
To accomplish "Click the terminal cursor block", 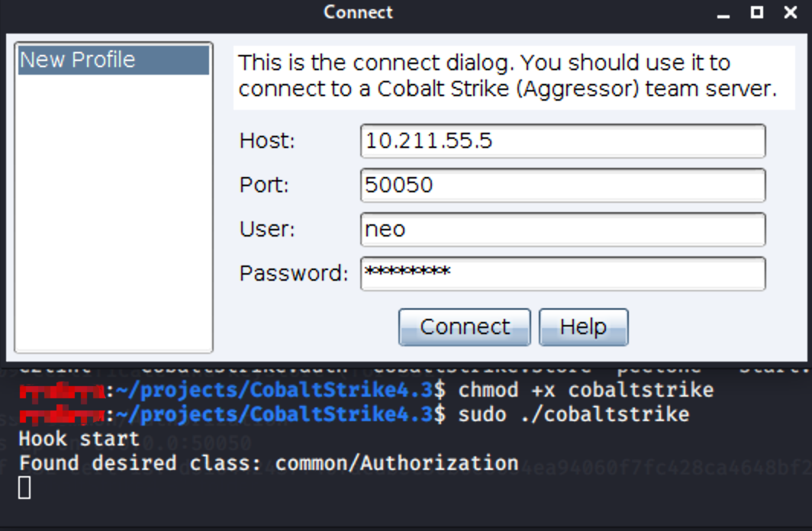I will point(24,488).
